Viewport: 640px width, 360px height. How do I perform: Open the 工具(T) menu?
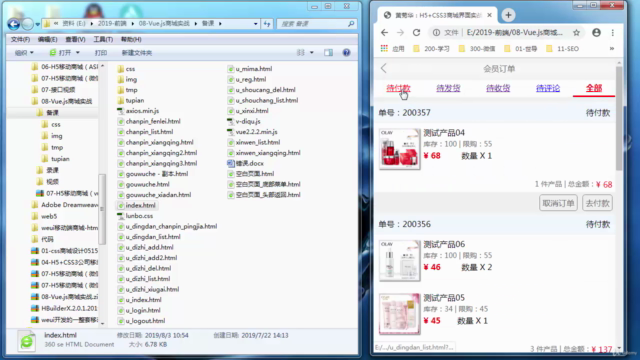coord(103,39)
